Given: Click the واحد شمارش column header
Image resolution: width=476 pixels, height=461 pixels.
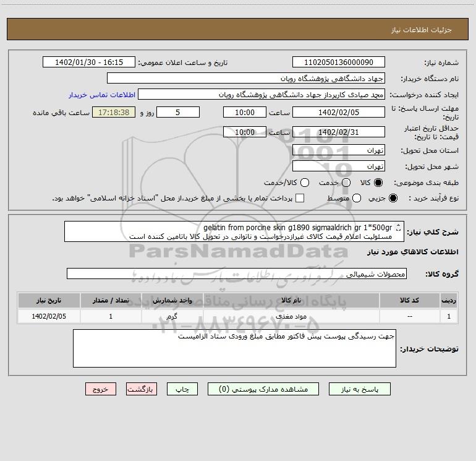Looking at the screenshot, I should pyautogui.click(x=172, y=300).
